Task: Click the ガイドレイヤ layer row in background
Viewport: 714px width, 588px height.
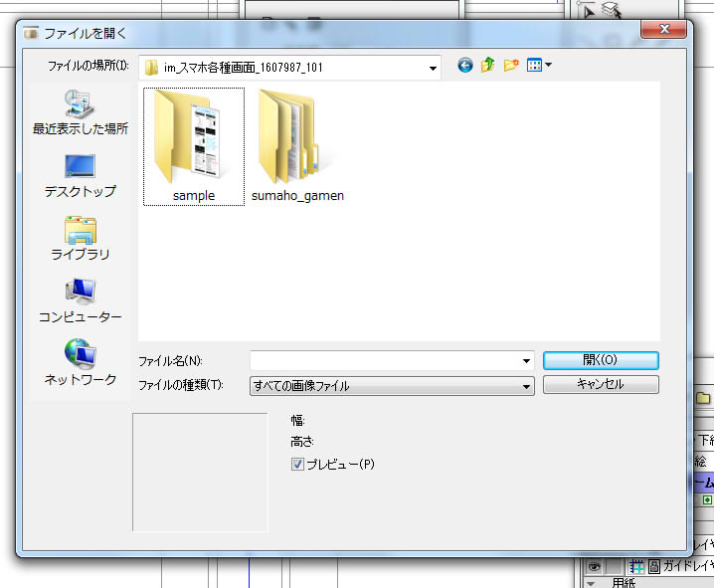Action: click(x=688, y=566)
